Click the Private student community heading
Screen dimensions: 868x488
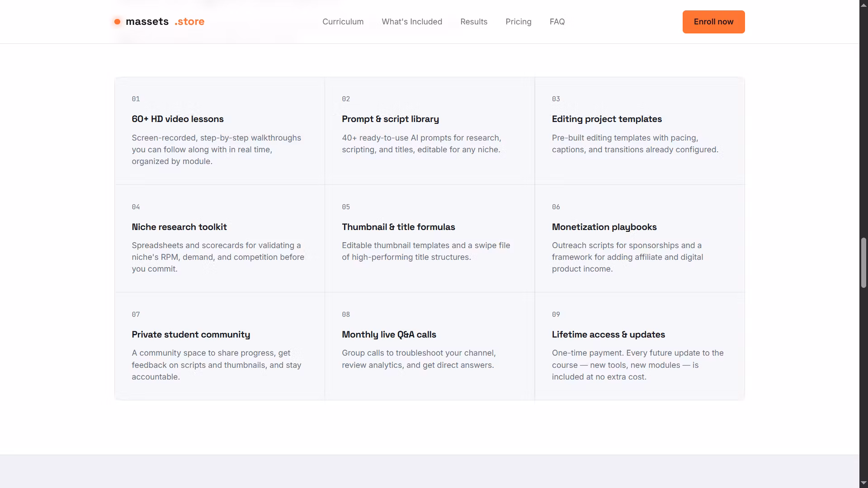pyautogui.click(x=191, y=334)
